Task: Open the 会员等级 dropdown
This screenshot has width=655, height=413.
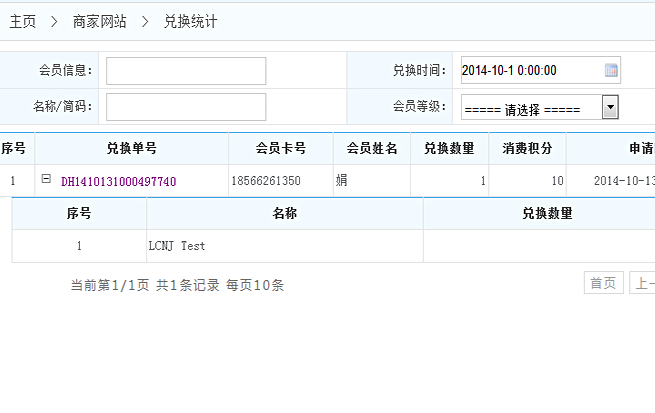Action: tap(610, 108)
